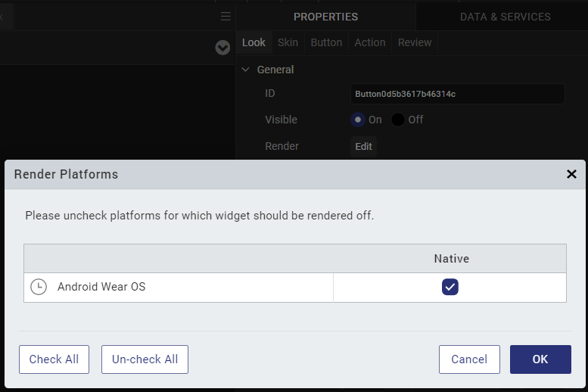The image size is (588, 392).
Task: Confirm the dialog with OK
Action: tap(540, 359)
